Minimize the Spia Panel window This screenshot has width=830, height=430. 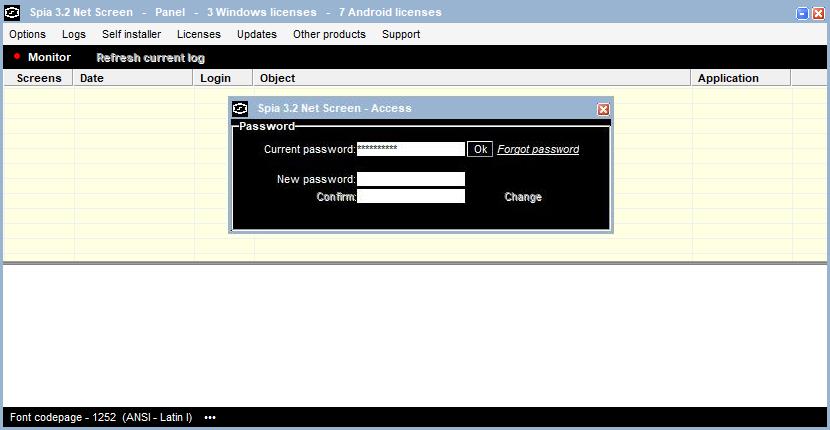(x=802, y=14)
